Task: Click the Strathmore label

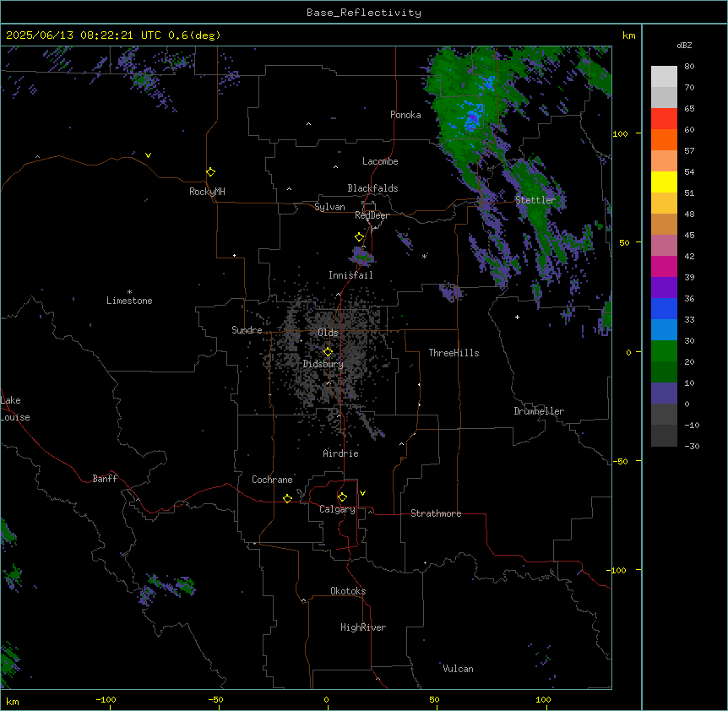Action: [436, 513]
